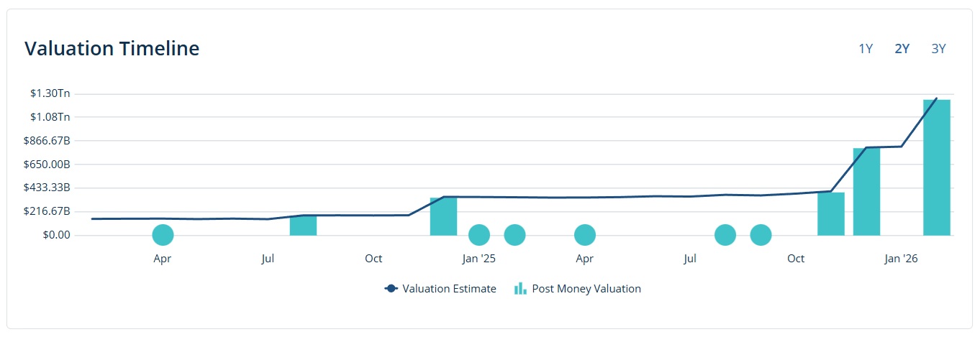The image size is (980, 337).
Task: Select the 2Y time range
Action: pyautogui.click(x=902, y=49)
